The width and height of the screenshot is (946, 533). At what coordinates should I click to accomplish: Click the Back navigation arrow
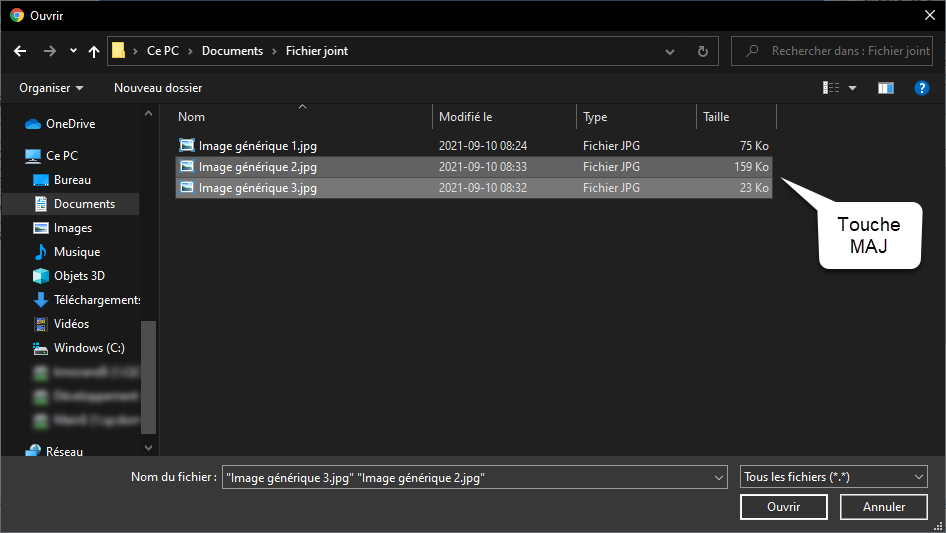tap(19, 51)
